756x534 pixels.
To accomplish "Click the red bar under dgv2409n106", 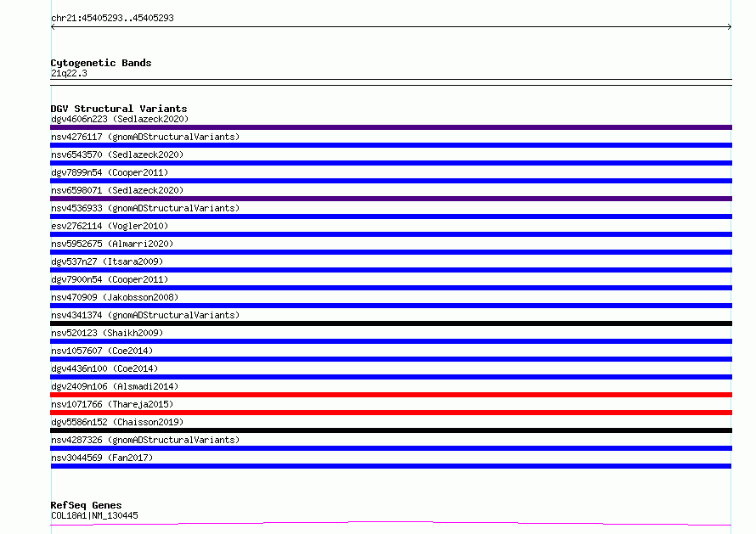I will point(391,395).
